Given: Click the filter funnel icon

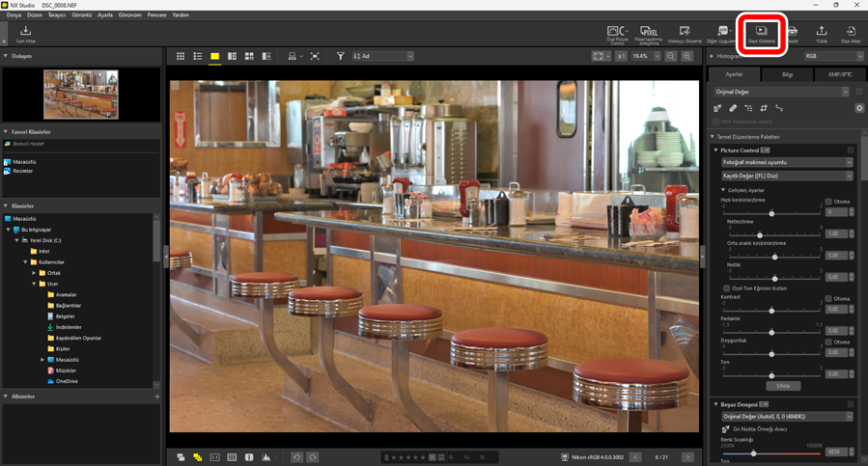Looking at the screenshot, I should pyautogui.click(x=340, y=57).
